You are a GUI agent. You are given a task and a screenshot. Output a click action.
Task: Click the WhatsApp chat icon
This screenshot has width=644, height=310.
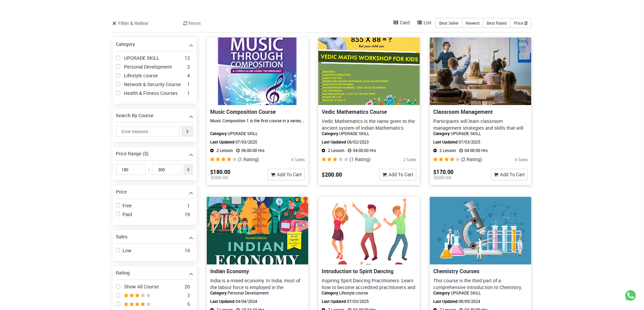(x=630, y=295)
